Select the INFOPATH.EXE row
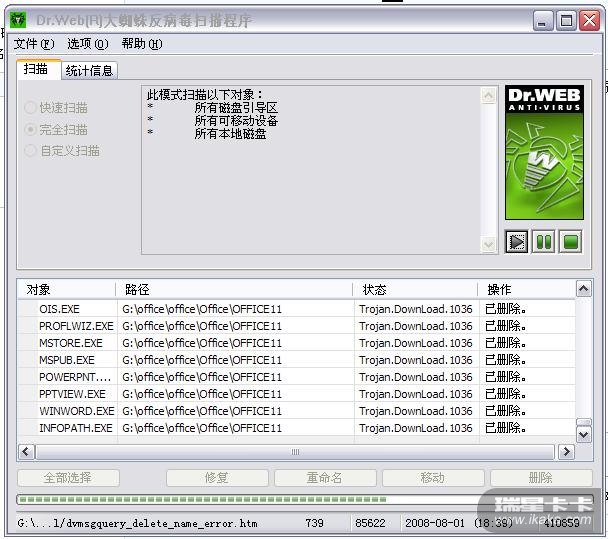Image resolution: width=608 pixels, height=539 pixels. (296, 428)
